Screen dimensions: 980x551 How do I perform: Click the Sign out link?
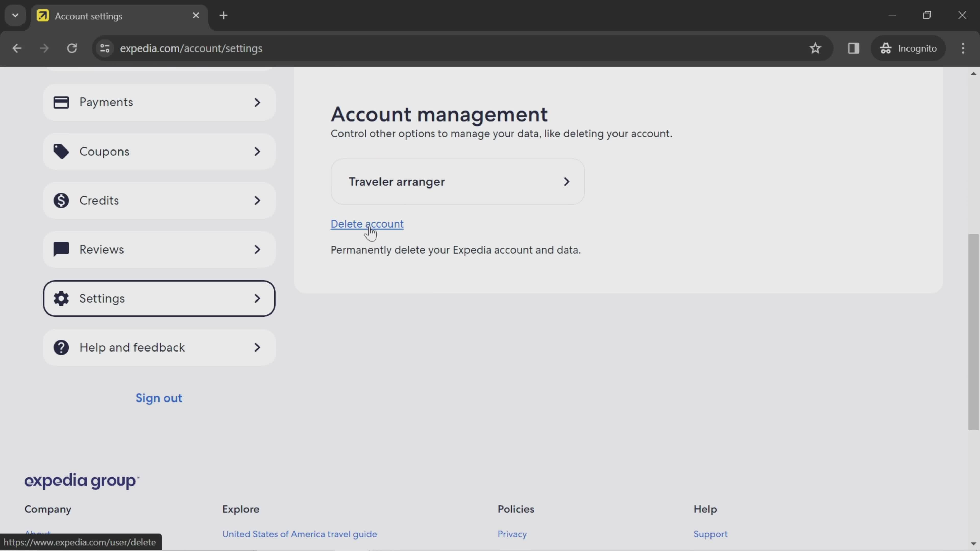[x=159, y=398]
